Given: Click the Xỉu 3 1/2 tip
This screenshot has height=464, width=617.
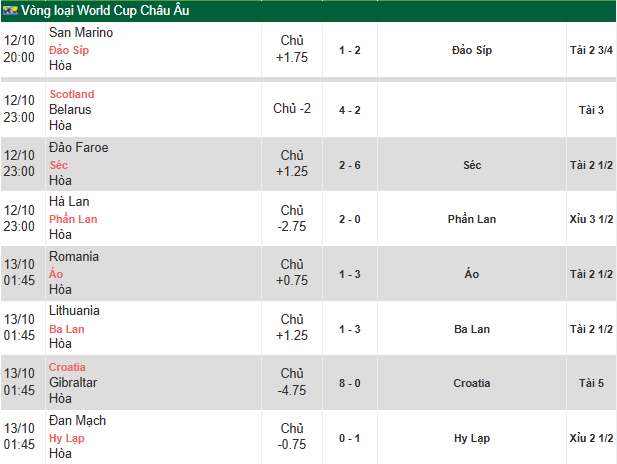Looking at the screenshot, I should (591, 219).
